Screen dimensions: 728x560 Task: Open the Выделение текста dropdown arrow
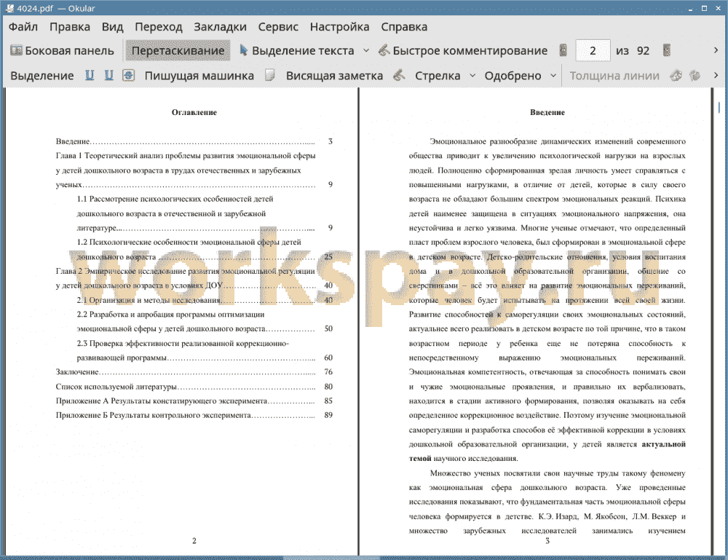[366, 51]
